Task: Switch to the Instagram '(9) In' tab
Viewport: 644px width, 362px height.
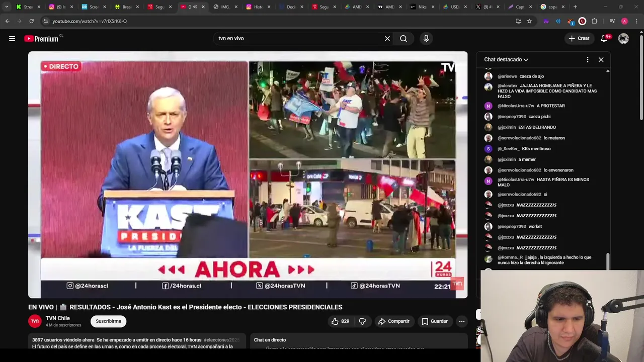Action: pos(61,7)
